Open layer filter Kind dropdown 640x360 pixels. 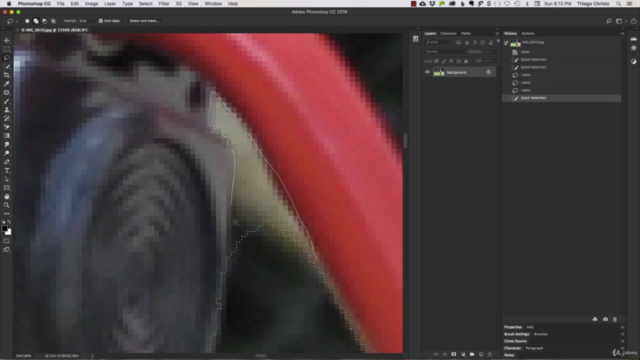click(439, 42)
